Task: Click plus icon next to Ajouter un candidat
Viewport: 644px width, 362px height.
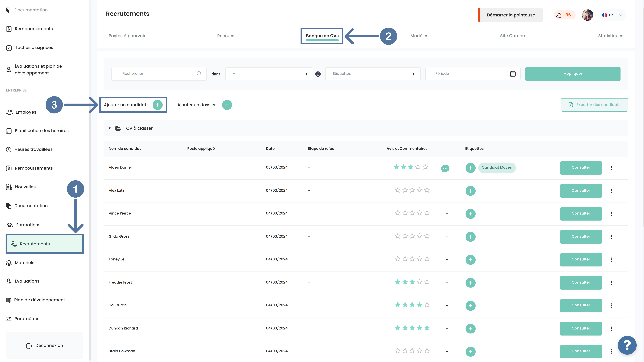Action: (157, 105)
